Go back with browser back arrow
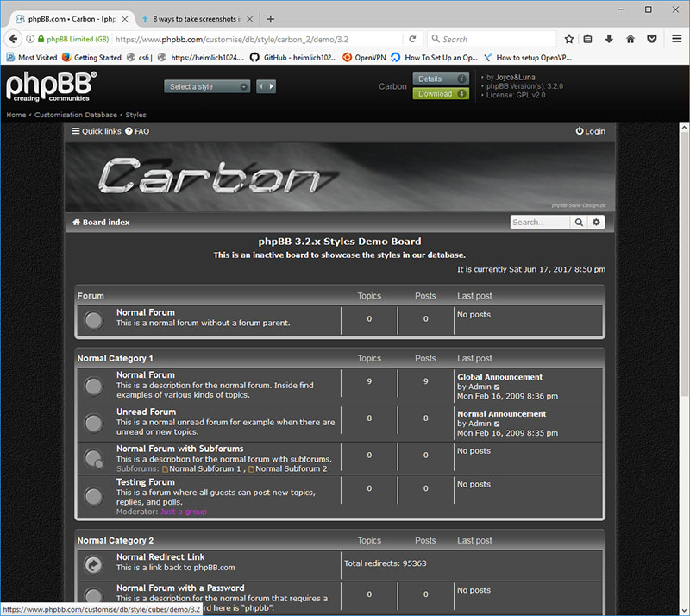Viewport: 690px width, 616px height. pyautogui.click(x=13, y=39)
